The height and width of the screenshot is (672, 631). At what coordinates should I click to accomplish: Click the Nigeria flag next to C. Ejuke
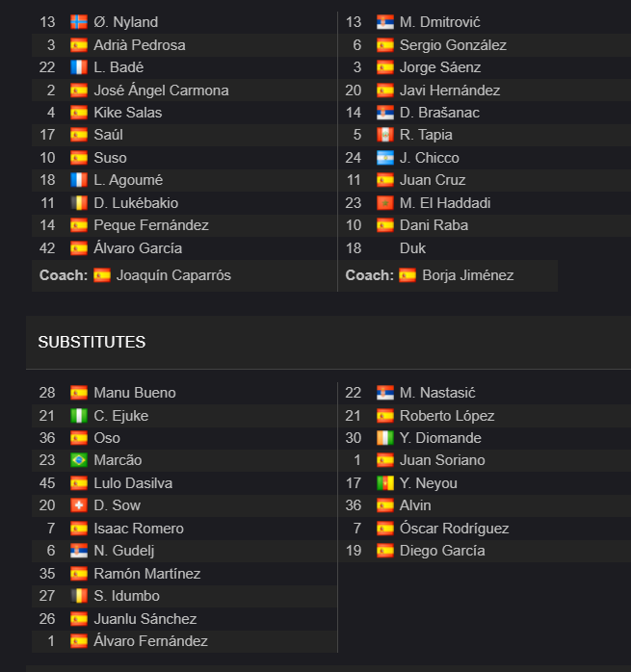click(79, 416)
